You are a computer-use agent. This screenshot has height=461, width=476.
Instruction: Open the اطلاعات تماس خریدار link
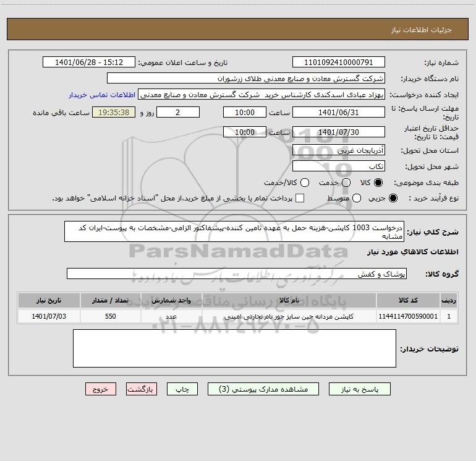pyautogui.click(x=102, y=95)
